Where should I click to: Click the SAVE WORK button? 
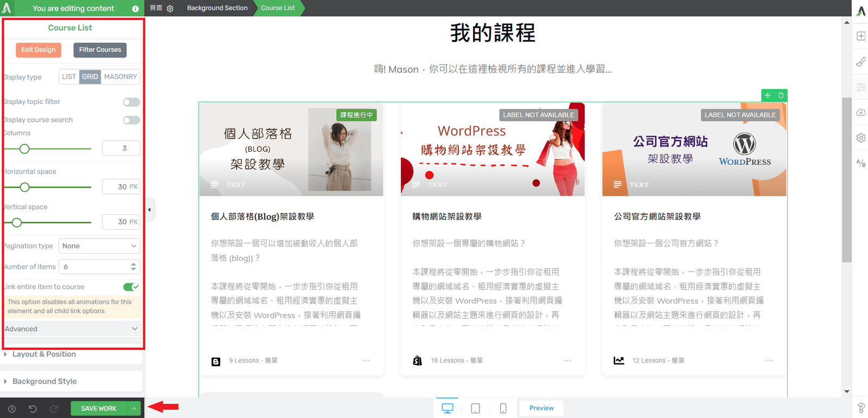coord(99,409)
